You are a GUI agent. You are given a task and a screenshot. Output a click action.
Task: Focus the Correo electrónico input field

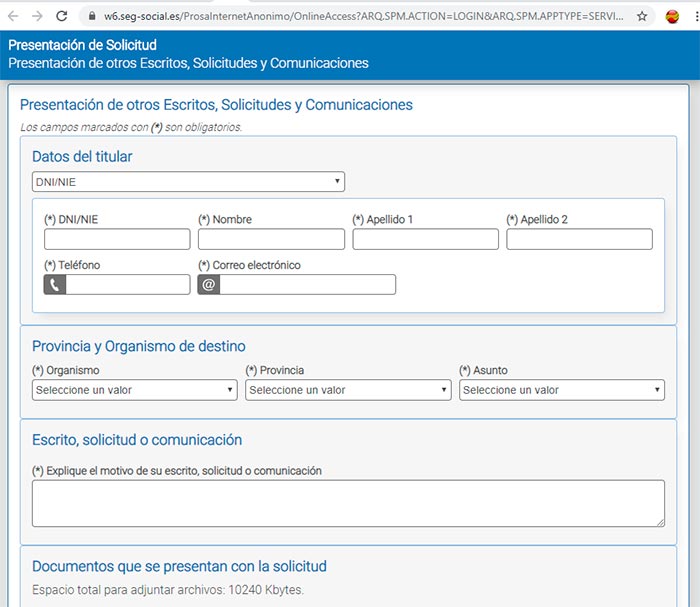click(307, 285)
